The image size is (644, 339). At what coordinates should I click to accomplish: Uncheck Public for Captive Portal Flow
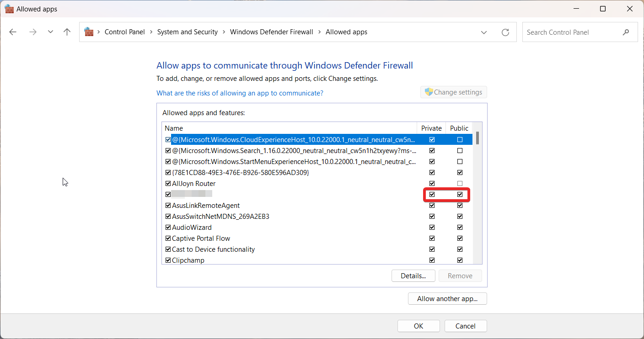tap(460, 238)
